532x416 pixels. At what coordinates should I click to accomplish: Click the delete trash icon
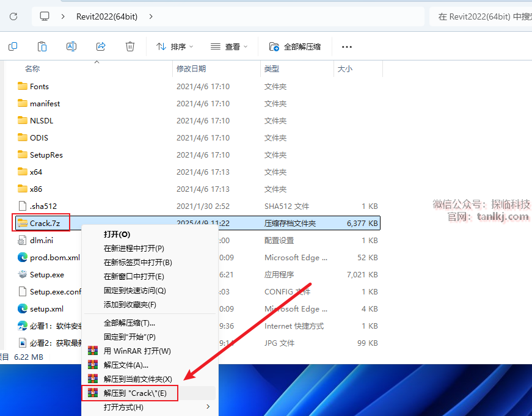(x=130, y=46)
